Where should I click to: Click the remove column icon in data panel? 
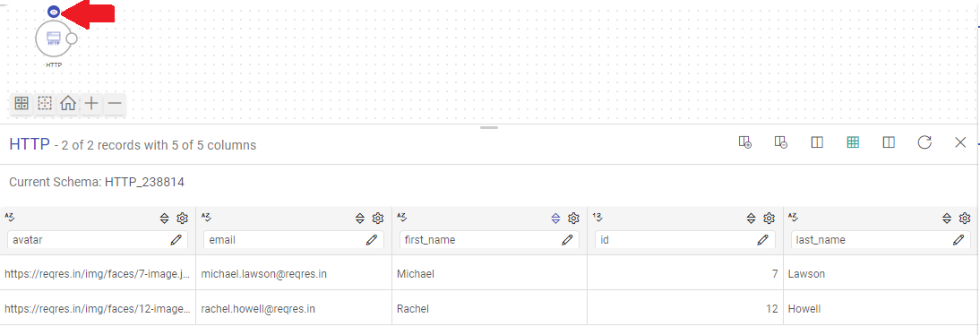pos(780,142)
